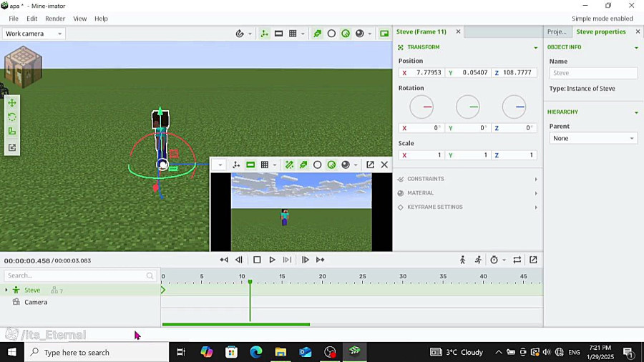Toggle grid overlay in main viewport toolbar

293,34
